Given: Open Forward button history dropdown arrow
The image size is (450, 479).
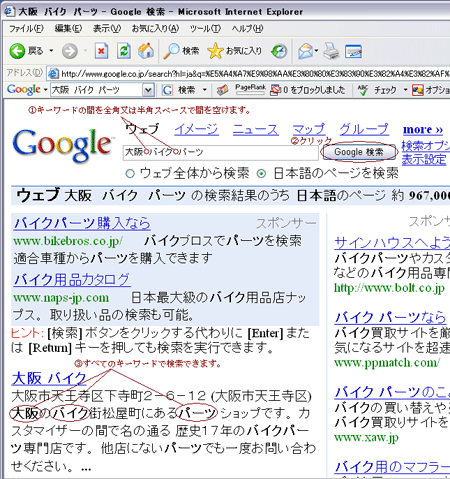Looking at the screenshot, I should click(85, 51).
